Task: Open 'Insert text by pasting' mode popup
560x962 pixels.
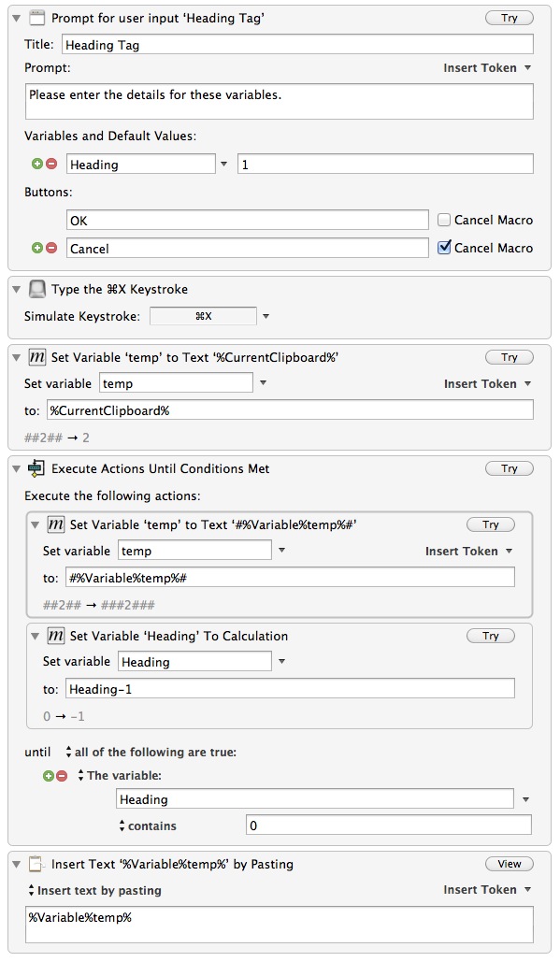Action: 94,890
